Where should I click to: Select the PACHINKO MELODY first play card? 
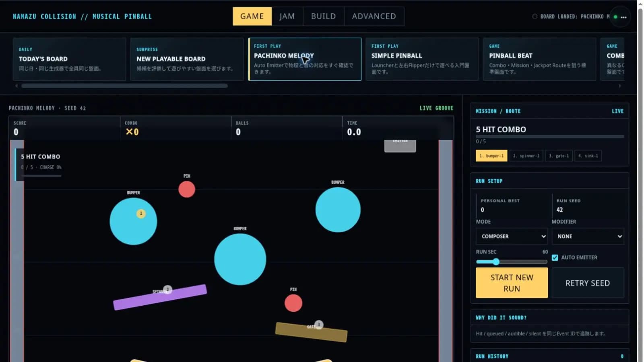click(x=305, y=59)
